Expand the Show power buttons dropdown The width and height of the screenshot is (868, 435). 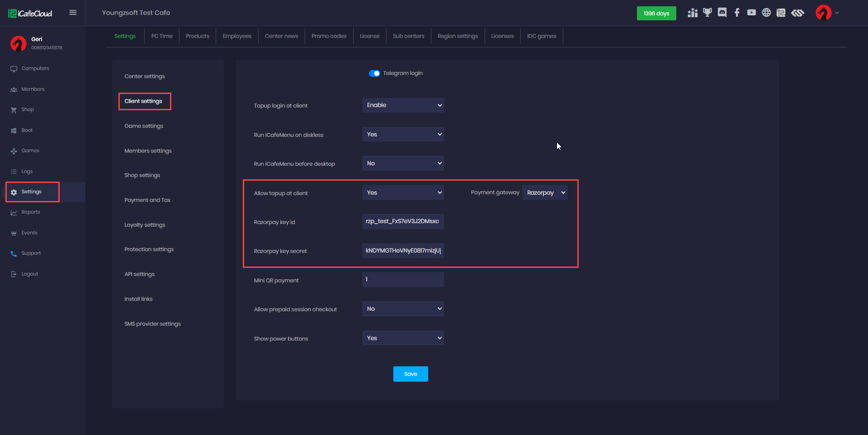(x=403, y=338)
